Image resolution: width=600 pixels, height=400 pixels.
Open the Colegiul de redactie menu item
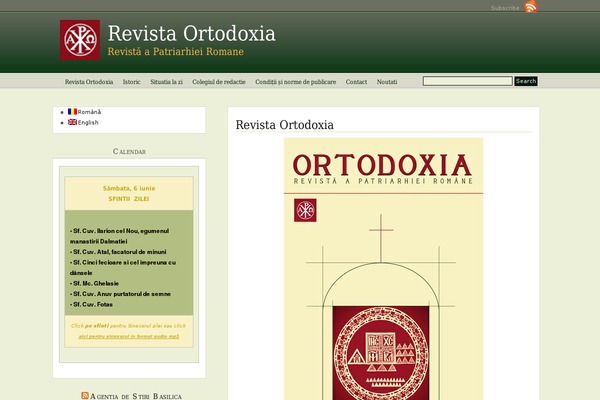tap(219, 82)
